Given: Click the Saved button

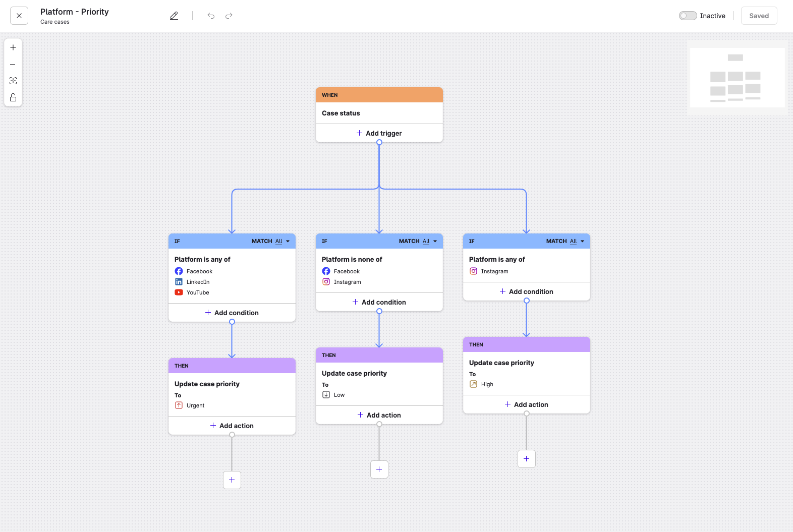Looking at the screenshot, I should pyautogui.click(x=759, y=16).
